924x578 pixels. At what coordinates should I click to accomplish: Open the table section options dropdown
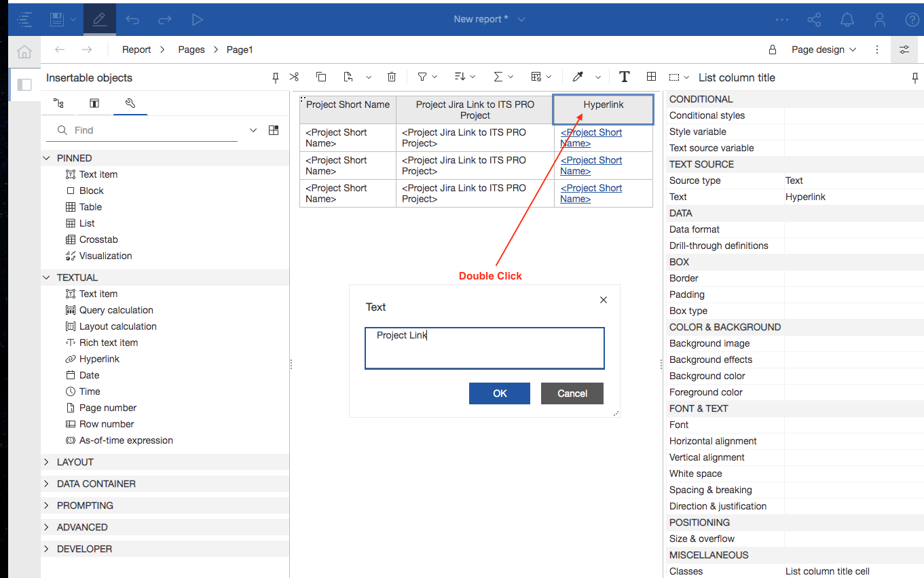tap(541, 77)
